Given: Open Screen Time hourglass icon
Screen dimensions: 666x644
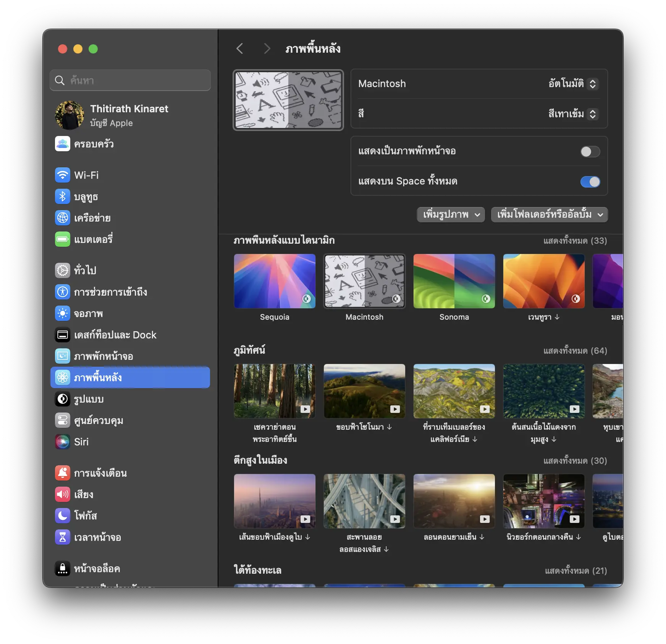Looking at the screenshot, I should [x=63, y=537].
